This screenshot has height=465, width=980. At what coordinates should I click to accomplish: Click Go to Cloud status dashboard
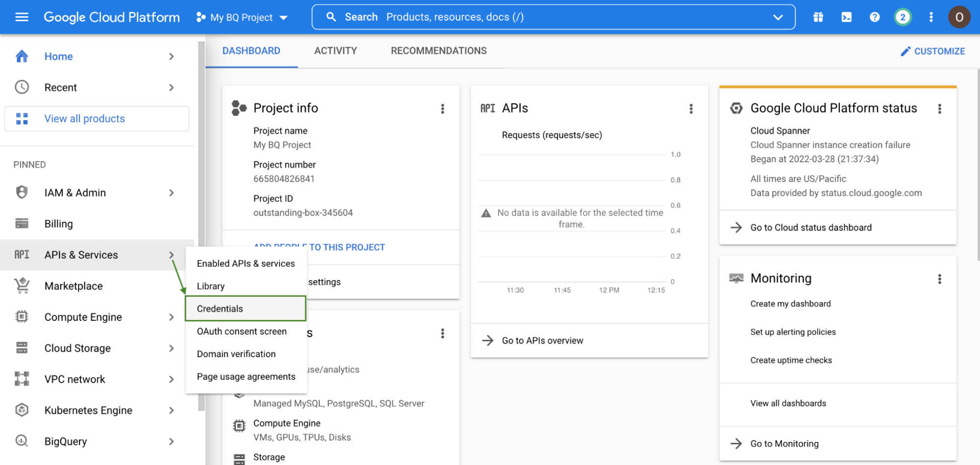(810, 227)
